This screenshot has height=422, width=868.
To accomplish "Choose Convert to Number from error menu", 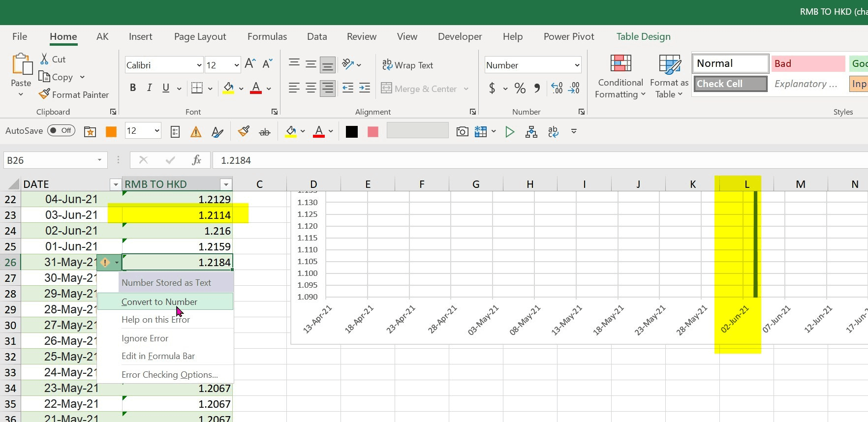I will [165, 301].
